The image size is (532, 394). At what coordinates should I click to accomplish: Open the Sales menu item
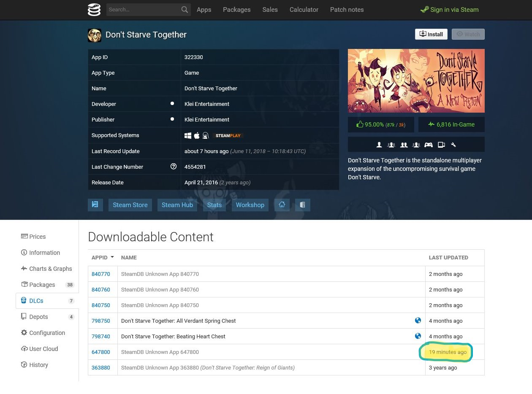point(270,9)
